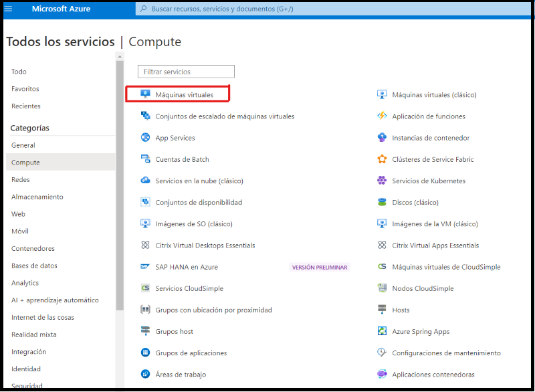Click the VERSIÓN PRELIMINAR badge
The width and height of the screenshot is (535, 392).
320,267
